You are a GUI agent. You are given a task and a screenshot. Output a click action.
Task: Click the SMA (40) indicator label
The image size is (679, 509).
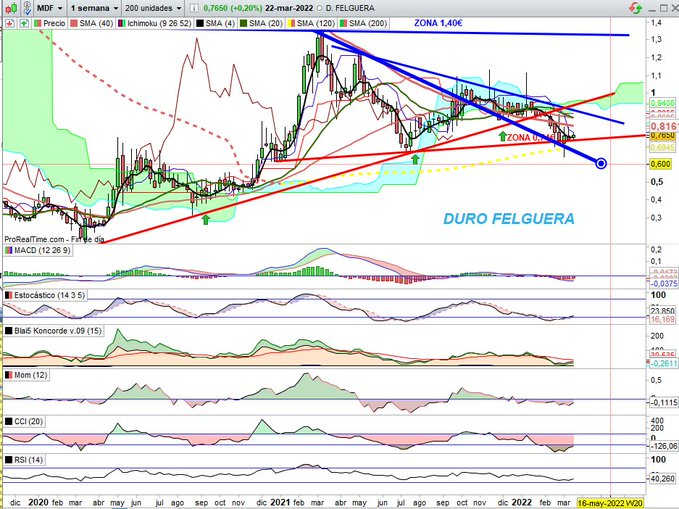tap(96, 23)
